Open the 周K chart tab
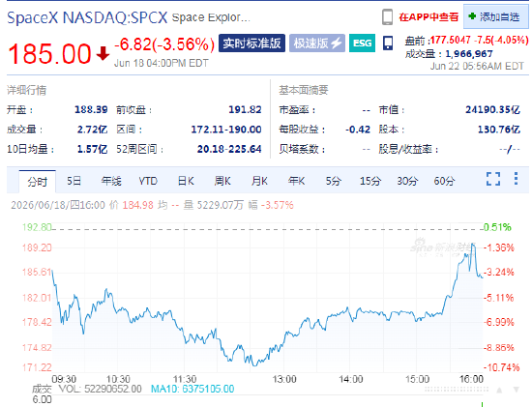The width and height of the screenshot is (532, 407). click(222, 181)
